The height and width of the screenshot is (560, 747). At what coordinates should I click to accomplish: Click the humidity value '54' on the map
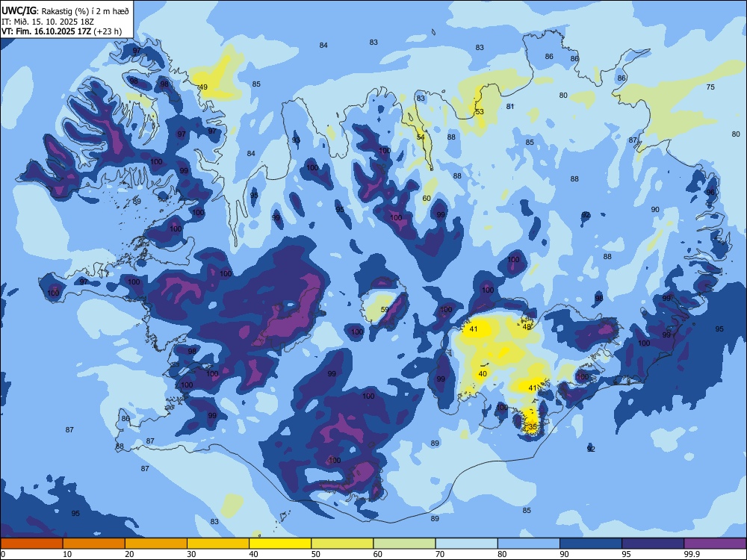point(421,137)
